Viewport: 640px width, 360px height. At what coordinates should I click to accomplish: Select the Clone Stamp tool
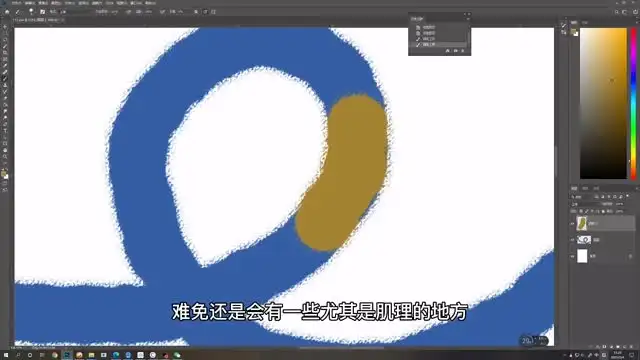(5, 85)
